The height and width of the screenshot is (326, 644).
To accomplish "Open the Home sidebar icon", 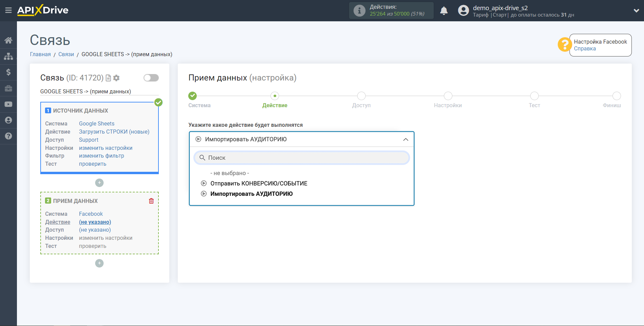I will [8, 40].
